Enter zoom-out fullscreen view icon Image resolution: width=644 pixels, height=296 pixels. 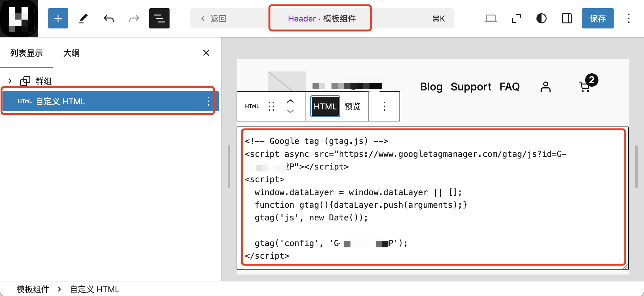click(516, 18)
